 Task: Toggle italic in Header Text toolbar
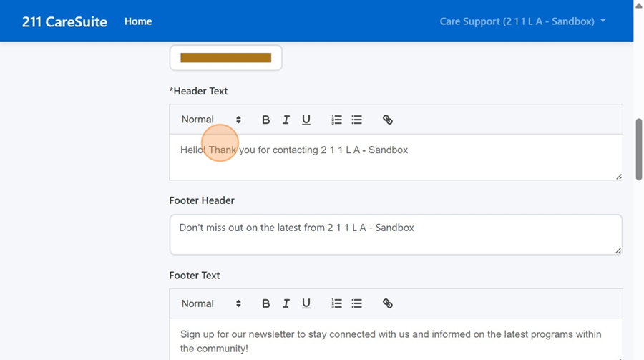coord(286,120)
